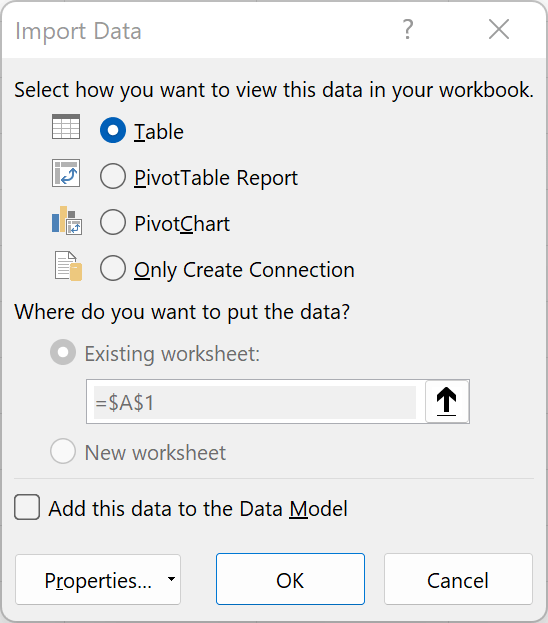This screenshot has width=548, height=623.
Task: Choose the PivotChart radio option
Action: click(113, 222)
